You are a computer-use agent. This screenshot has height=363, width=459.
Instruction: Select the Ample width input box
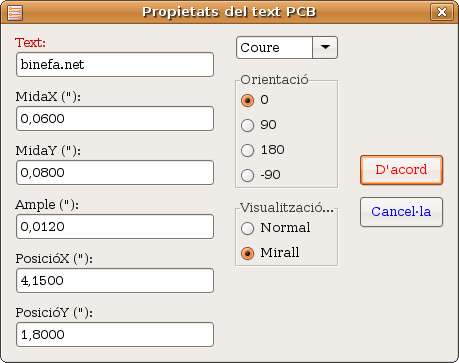[x=115, y=226]
